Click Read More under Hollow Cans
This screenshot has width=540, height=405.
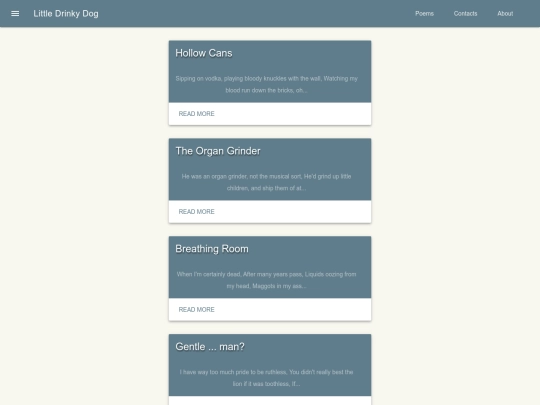(x=196, y=114)
